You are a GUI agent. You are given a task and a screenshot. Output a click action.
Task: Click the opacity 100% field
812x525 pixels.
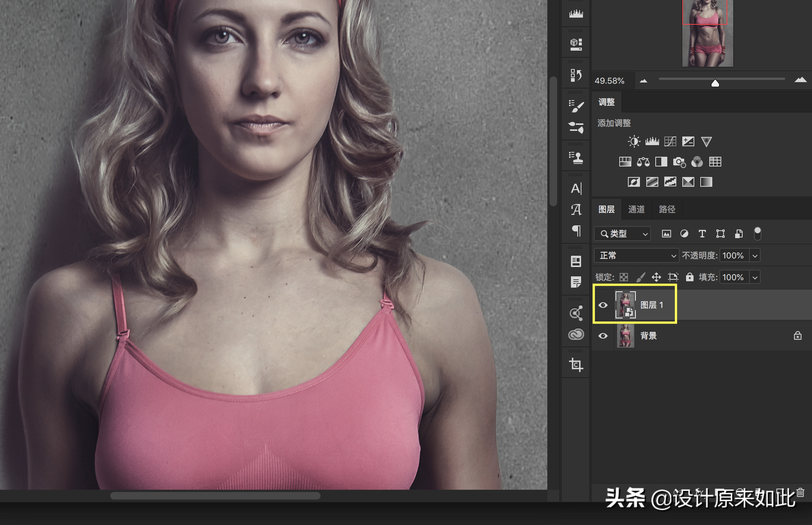[734, 255]
